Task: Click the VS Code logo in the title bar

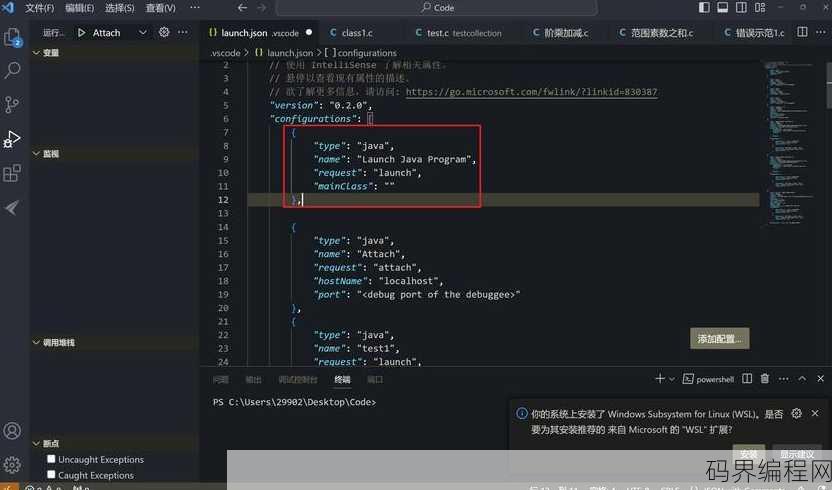Action: coord(8,7)
